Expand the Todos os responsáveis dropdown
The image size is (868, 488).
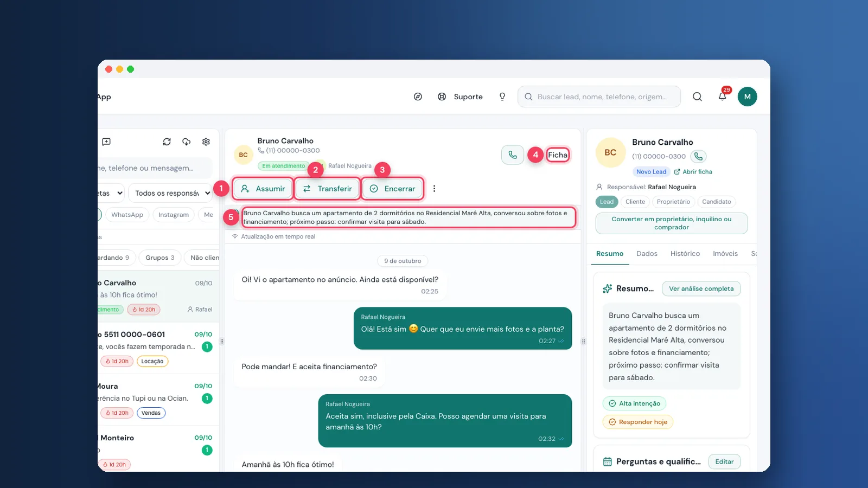(x=171, y=193)
